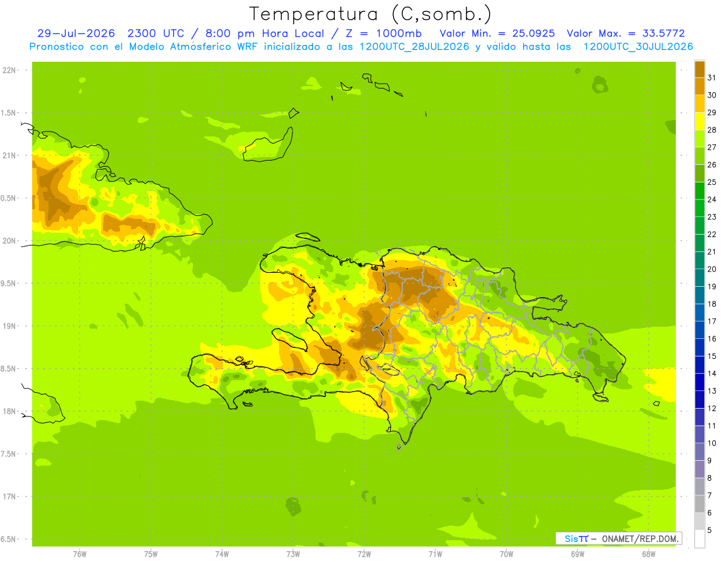Click the "10" color bar label
Viewport: 728px width, 562px height.
(712, 443)
